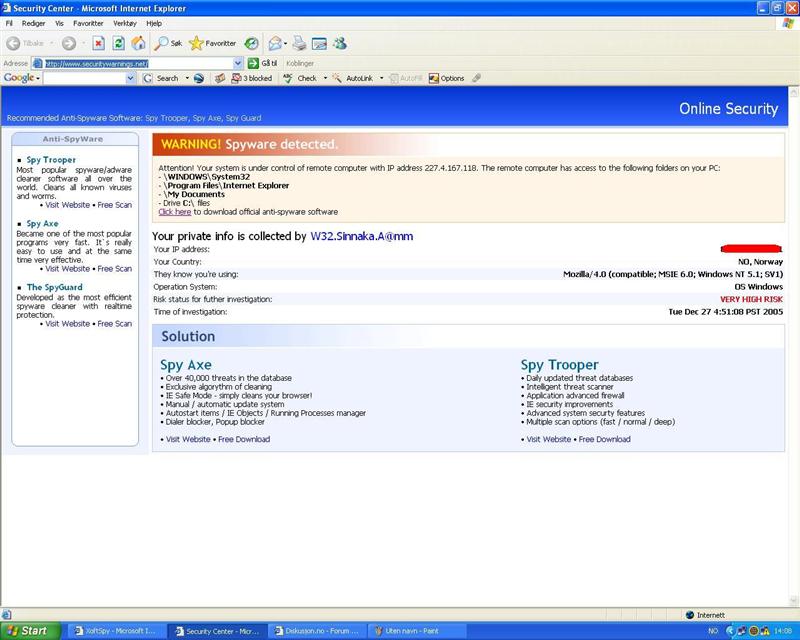Open the Back button history dropdown arrow
The image size is (800, 640).
(52, 43)
